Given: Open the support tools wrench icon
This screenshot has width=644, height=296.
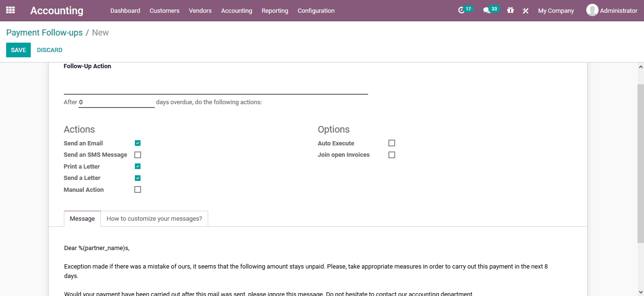Looking at the screenshot, I should click(x=525, y=10).
